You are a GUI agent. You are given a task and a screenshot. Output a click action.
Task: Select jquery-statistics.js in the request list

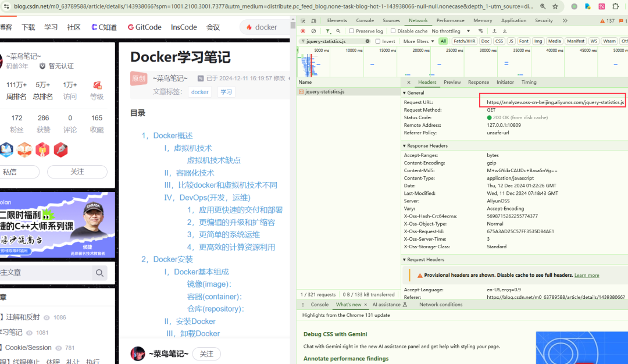point(324,92)
